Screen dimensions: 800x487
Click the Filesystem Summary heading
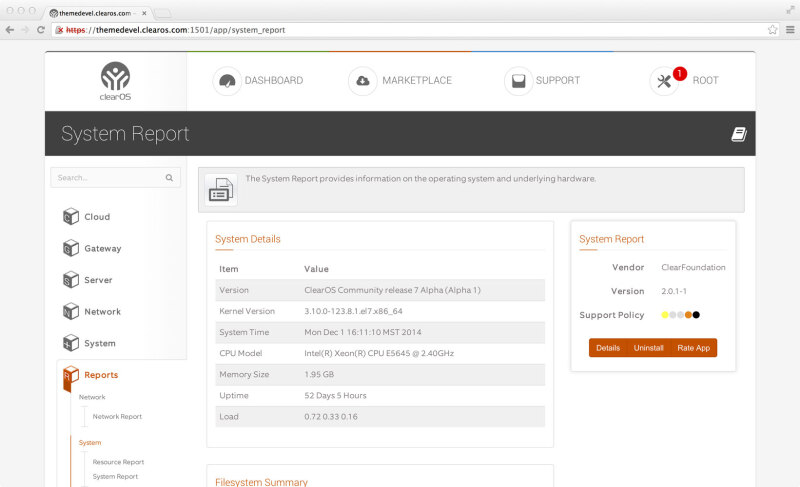(x=261, y=482)
